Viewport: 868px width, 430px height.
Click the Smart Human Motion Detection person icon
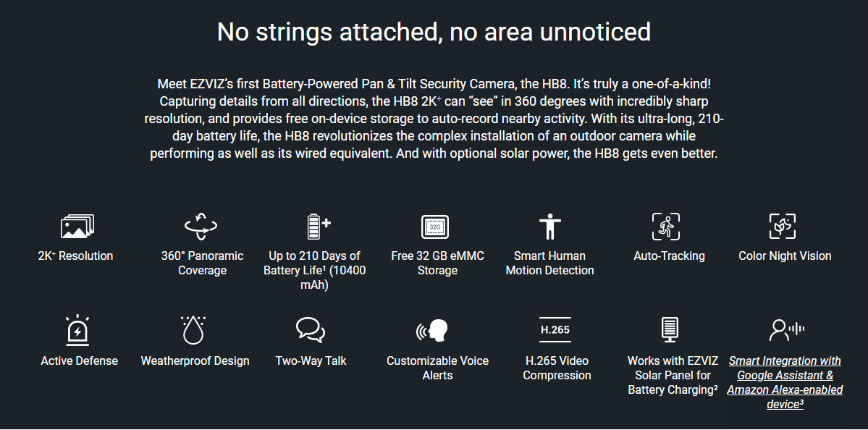pyautogui.click(x=549, y=227)
